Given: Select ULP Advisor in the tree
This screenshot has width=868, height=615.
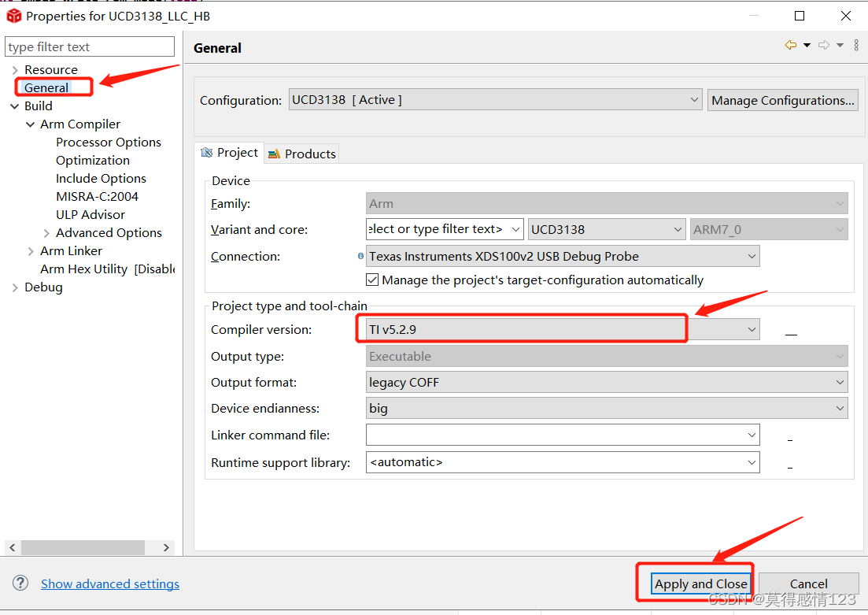Looking at the screenshot, I should [x=90, y=214].
